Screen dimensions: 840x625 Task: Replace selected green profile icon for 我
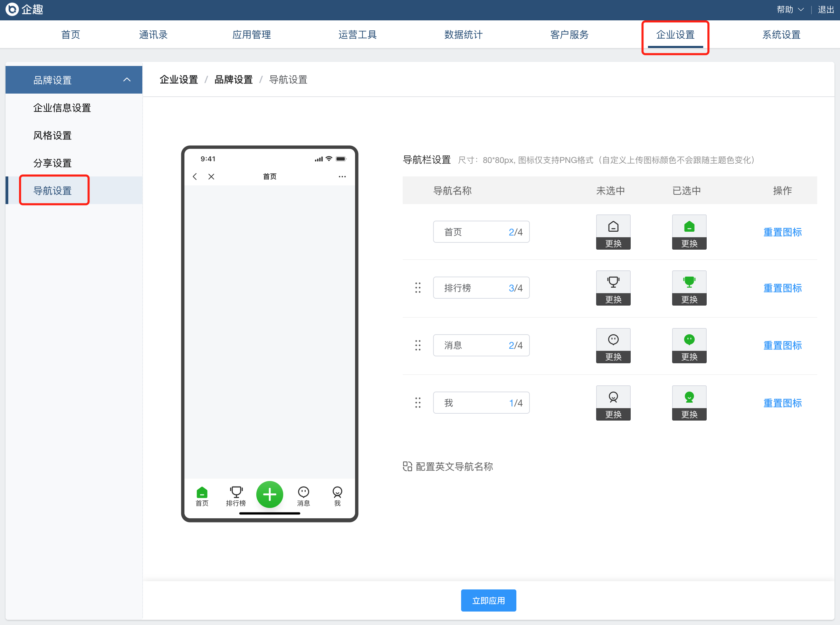[x=689, y=414]
